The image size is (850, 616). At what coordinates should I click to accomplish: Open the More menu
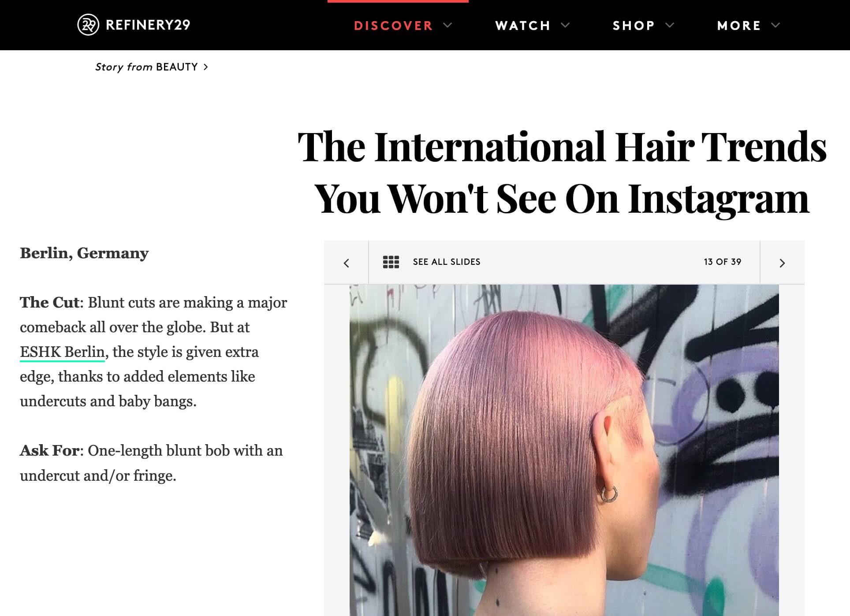coord(739,26)
